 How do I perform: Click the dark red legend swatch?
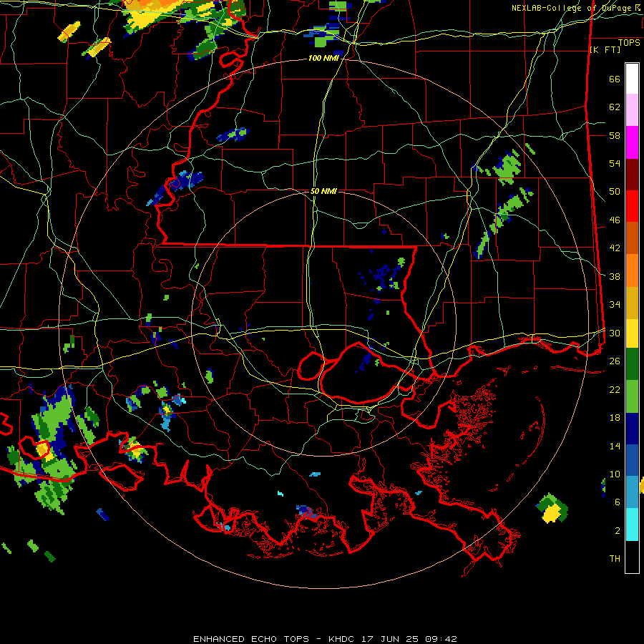[632, 175]
